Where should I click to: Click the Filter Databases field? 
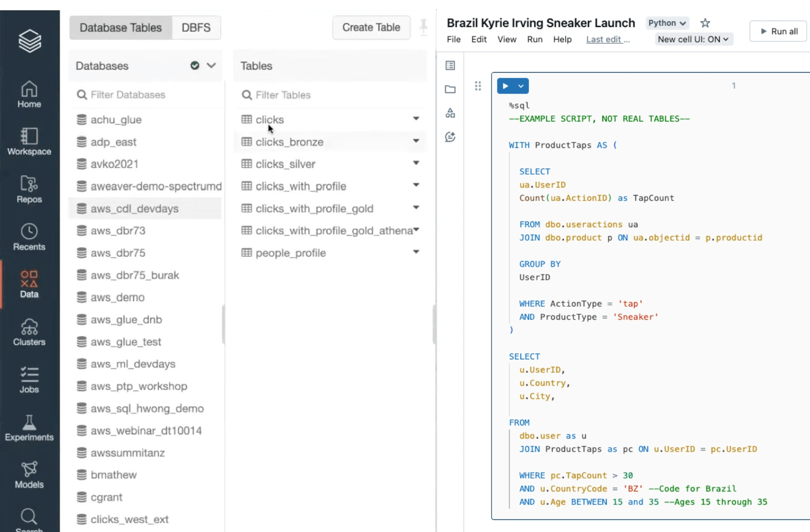click(146, 94)
